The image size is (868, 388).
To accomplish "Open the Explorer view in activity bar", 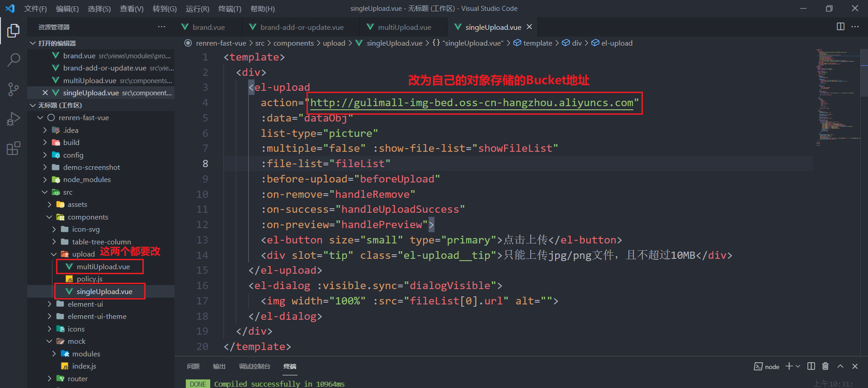I will click(x=14, y=31).
